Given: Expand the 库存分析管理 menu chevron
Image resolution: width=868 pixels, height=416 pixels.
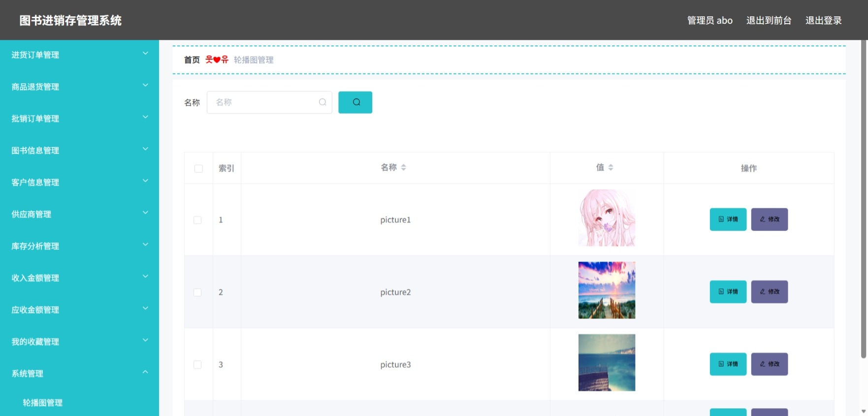Looking at the screenshot, I should (145, 244).
